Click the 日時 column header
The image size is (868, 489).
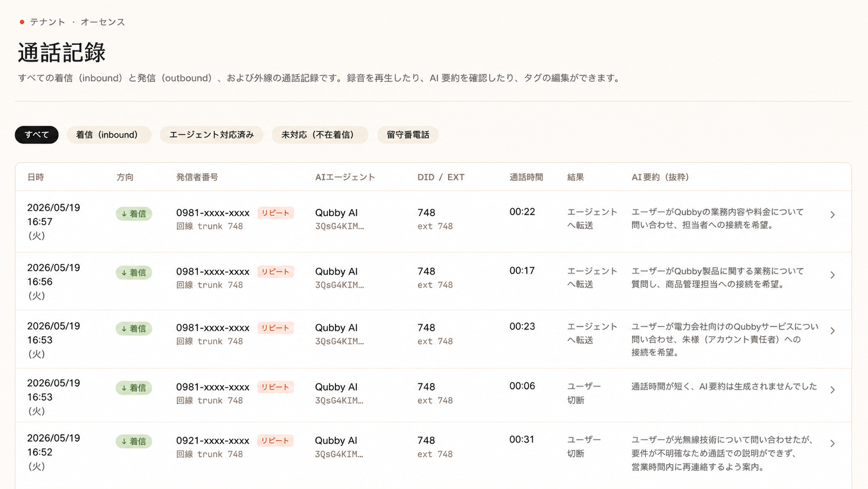pos(36,177)
